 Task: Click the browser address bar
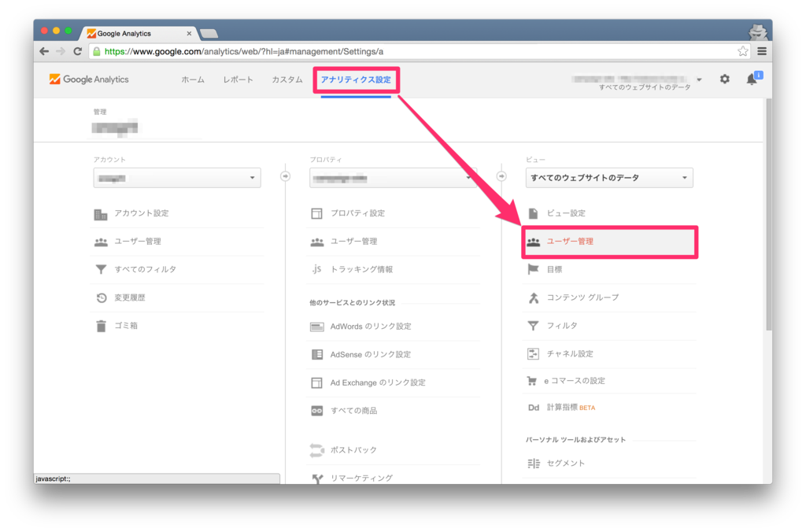[x=419, y=51]
